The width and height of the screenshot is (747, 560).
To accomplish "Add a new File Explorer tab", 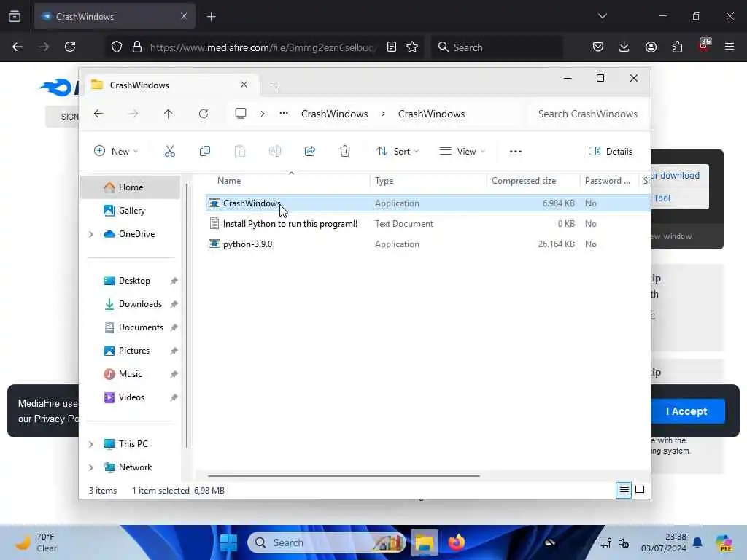I will 276,85.
